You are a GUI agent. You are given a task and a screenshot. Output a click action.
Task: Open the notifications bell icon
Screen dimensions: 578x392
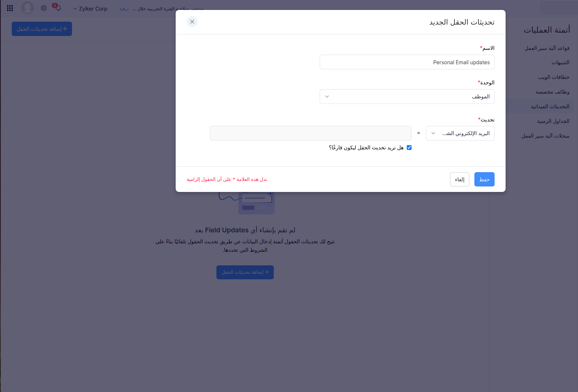point(58,8)
